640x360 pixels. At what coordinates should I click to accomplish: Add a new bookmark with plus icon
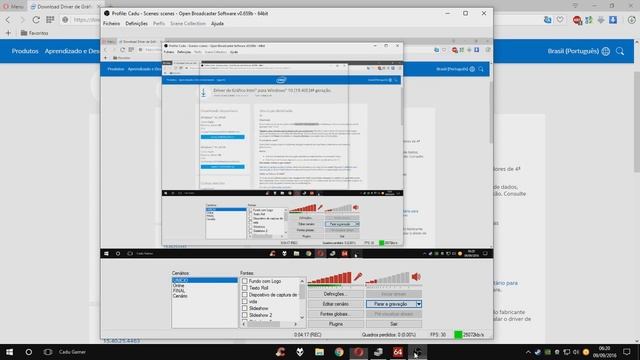[x=8, y=33]
